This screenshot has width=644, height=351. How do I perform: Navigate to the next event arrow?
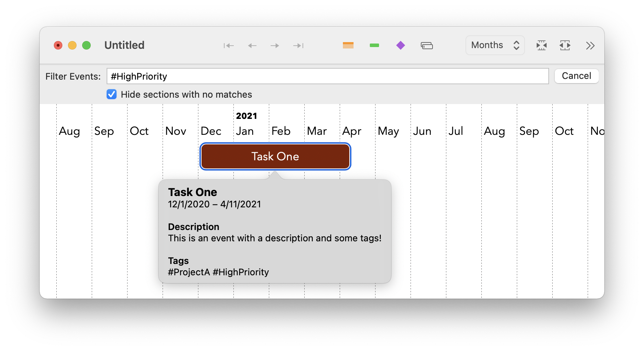pos(275,45)
